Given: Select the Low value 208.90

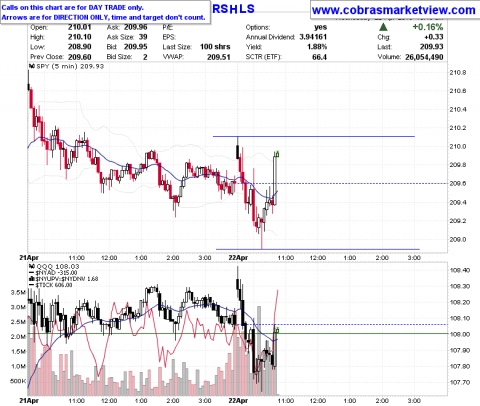Looking at the screenshot, I should pos(79,47).
